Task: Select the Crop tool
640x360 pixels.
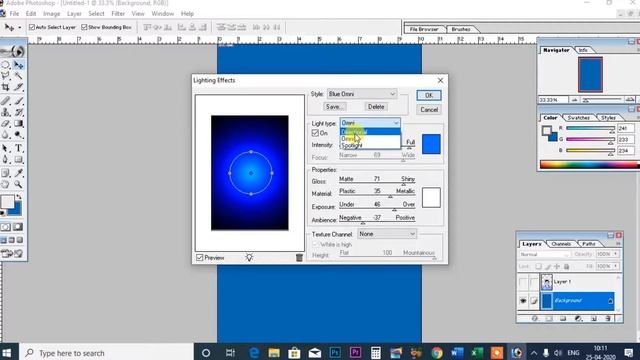Action: (x=6, y=87)
